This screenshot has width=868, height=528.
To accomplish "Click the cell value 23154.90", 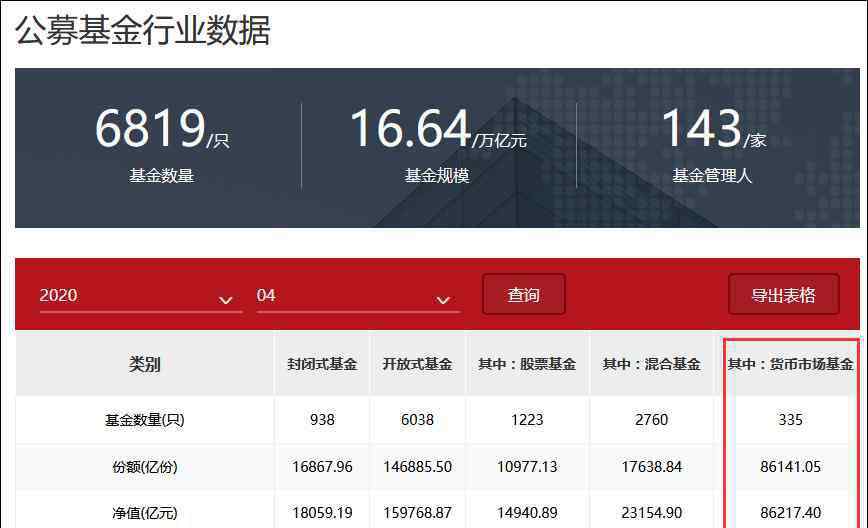I will coord(652,513).
